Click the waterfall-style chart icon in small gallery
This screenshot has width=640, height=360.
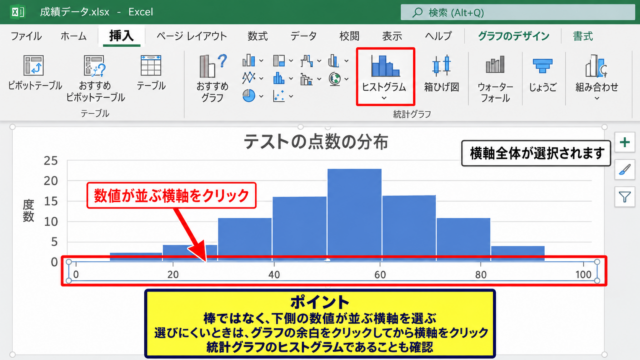coord(307,61)
